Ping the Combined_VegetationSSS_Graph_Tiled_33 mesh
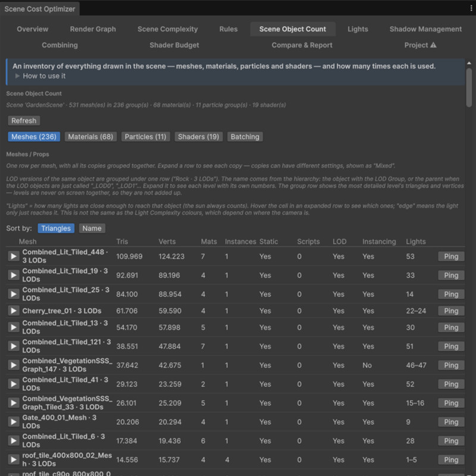 coord(451,403)
